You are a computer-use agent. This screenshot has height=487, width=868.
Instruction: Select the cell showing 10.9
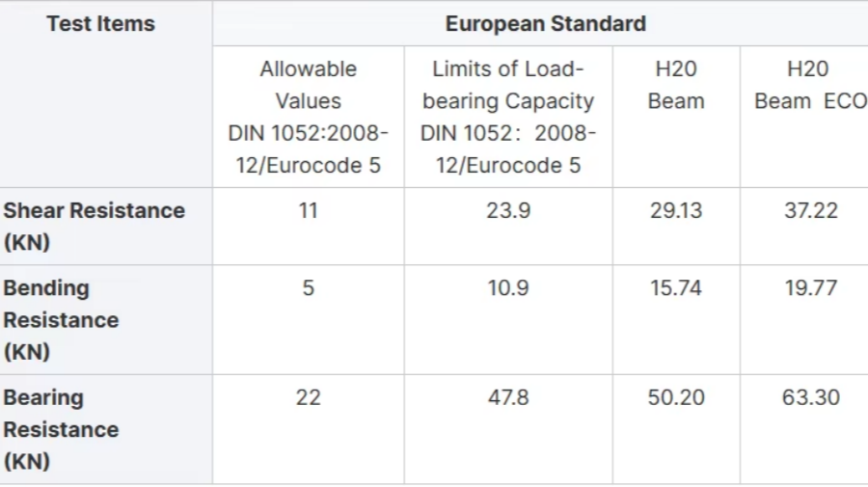pyautogui.click(x=508, y=288)
